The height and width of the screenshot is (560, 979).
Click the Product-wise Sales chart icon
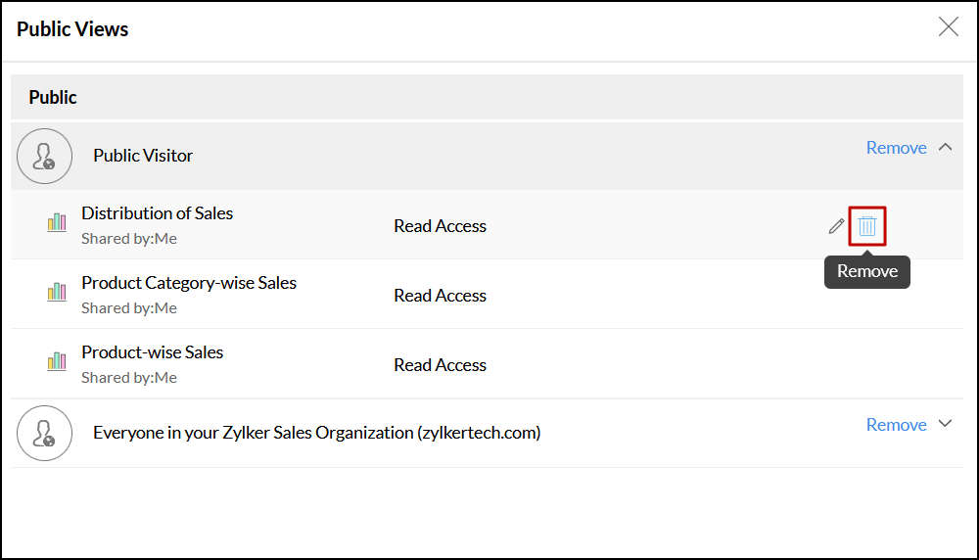[x=57, y=362]
